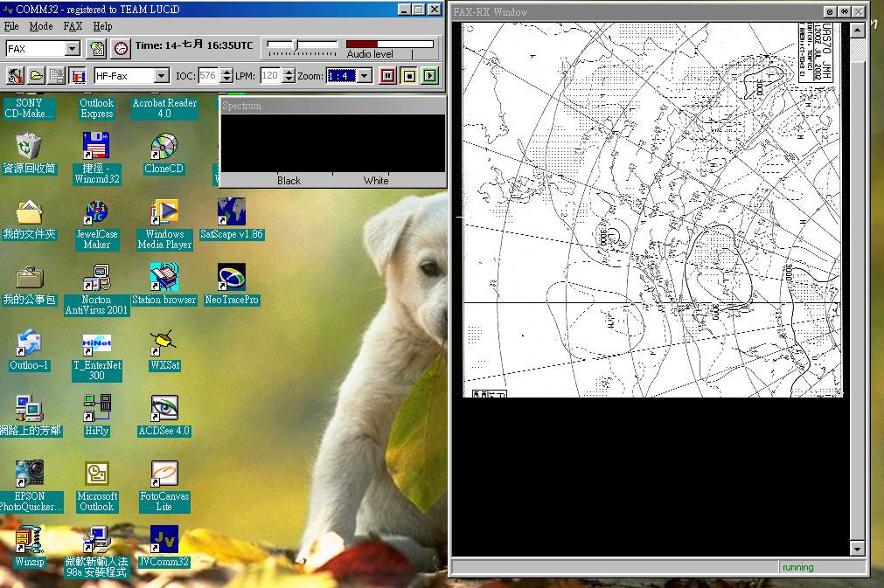
Task: Expand the Zoom 1:4 dropdown
Action: point(365,75)
